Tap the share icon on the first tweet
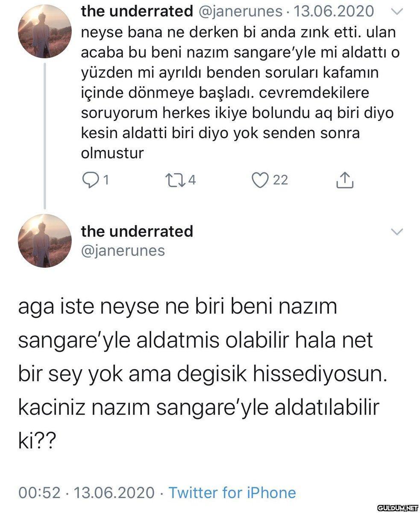The image size is (420, 513). [x=345, y=181]
